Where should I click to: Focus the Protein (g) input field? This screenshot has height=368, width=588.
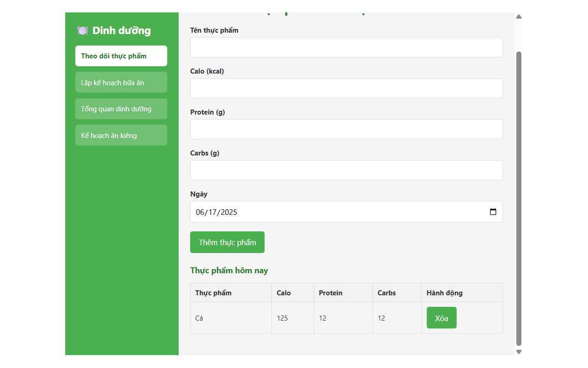346,129
